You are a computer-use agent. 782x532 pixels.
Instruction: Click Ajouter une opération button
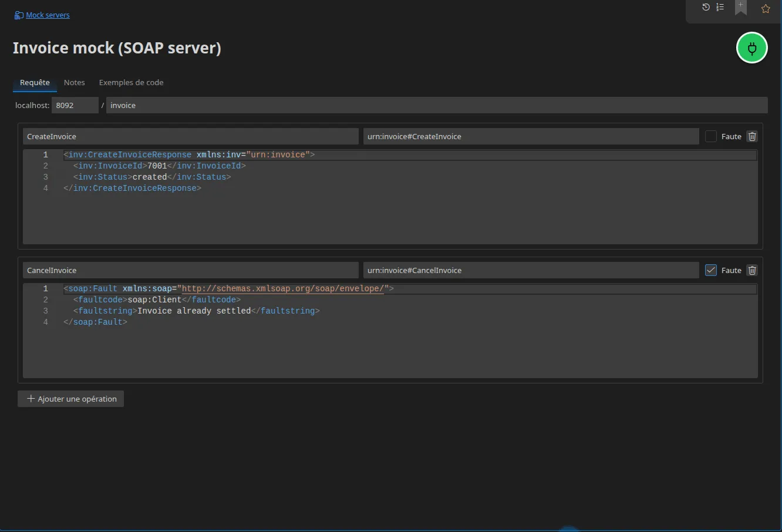click(71, 399)
